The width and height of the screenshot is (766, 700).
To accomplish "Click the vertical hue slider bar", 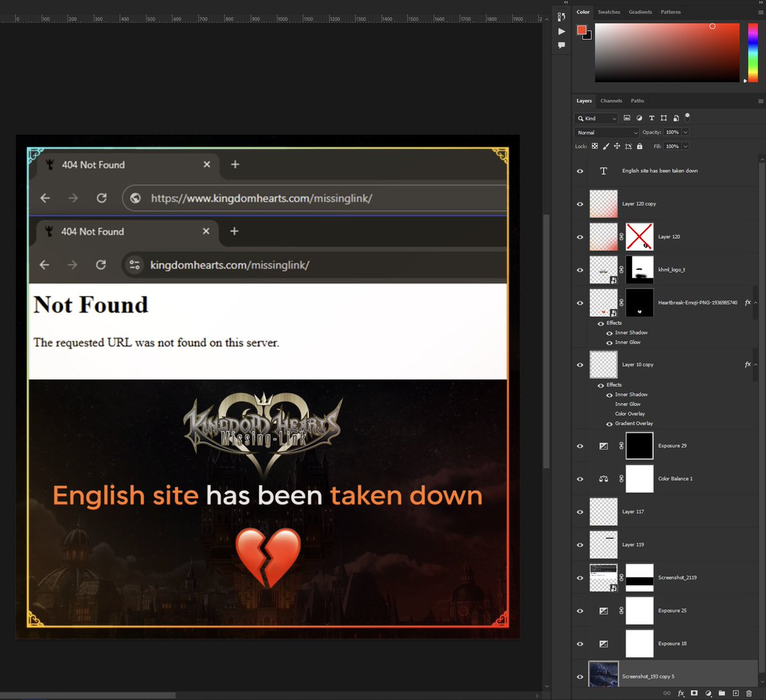I will coord(753,53).
